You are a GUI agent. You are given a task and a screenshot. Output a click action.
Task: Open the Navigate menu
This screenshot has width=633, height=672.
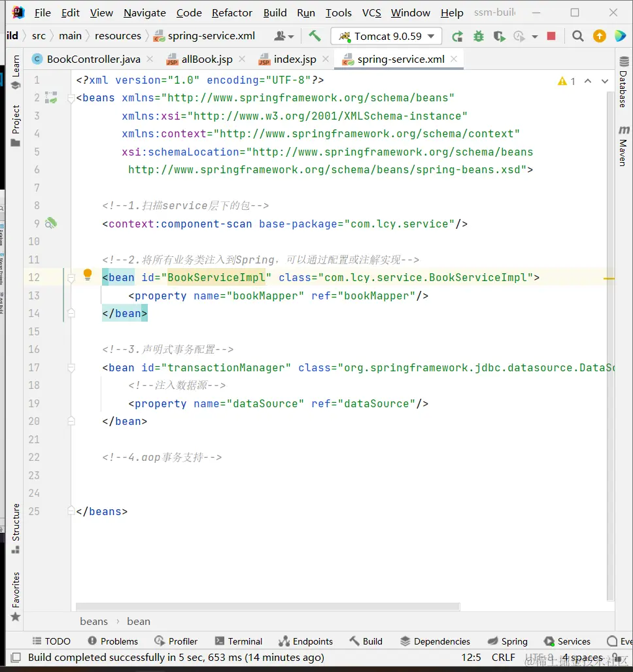tap(145, 13)
